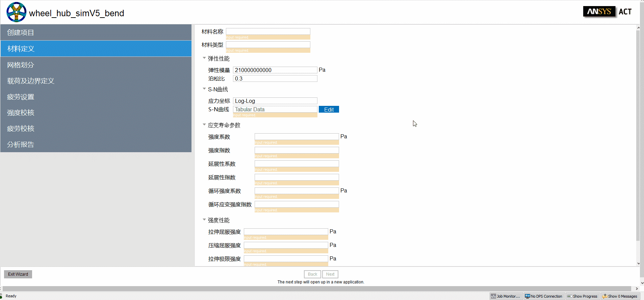Open the 疲劳校核 step

(96, 129)
